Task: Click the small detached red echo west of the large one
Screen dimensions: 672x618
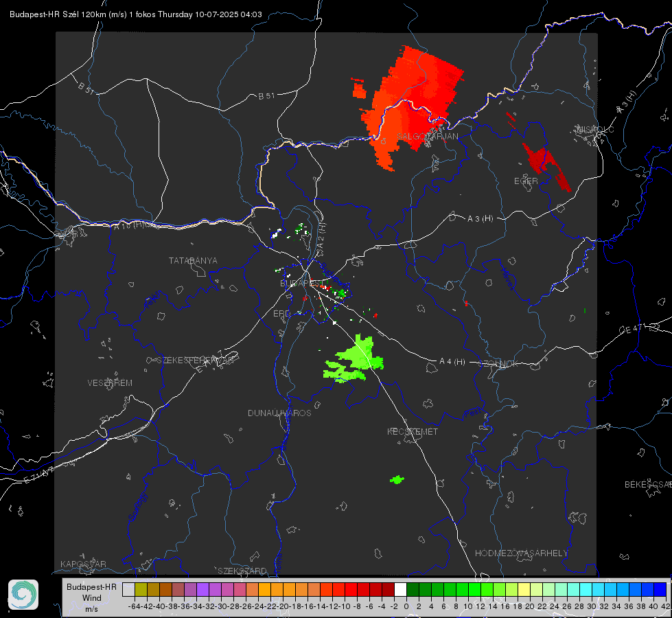Action: pyautogui.click(x=359, y=89)
